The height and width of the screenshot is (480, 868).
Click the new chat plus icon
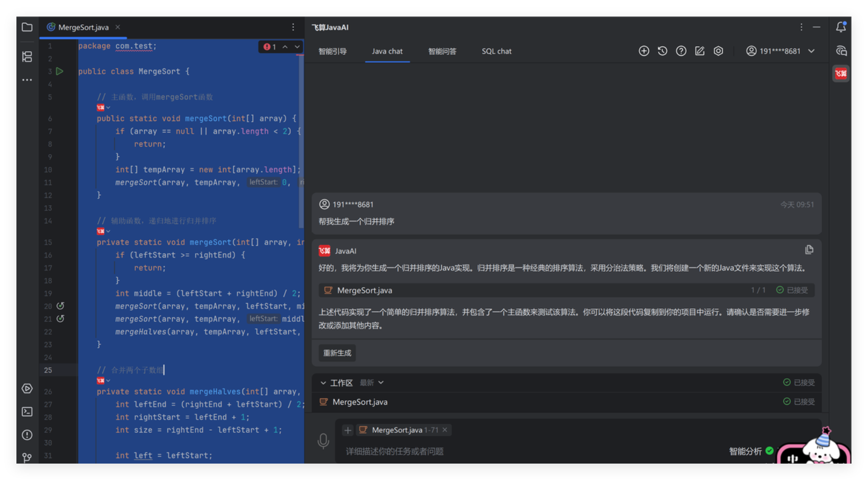[x=643, y=51]
